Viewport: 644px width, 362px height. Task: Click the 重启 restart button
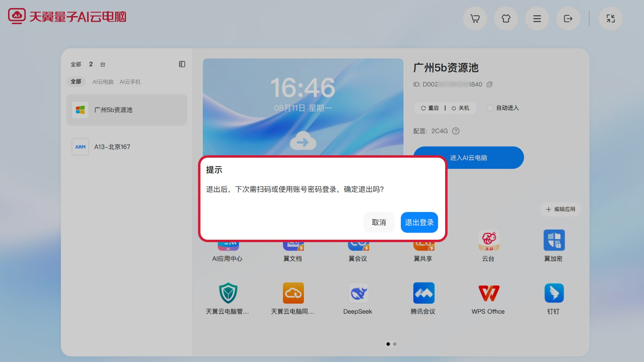coord(429,108)
